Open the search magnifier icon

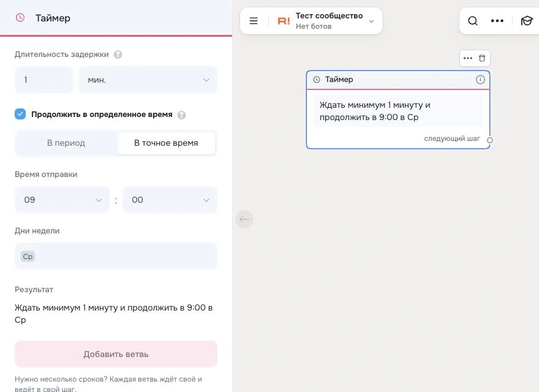coord(473,21)
